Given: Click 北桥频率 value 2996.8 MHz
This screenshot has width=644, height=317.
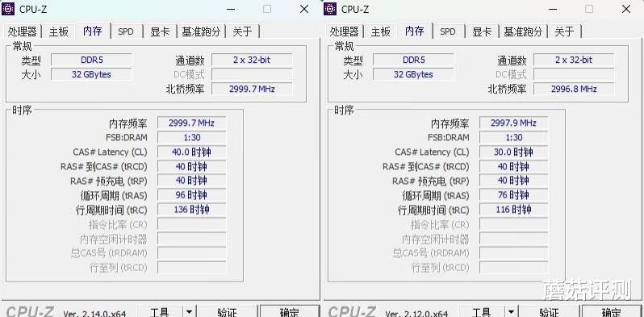Looking at the screenshot, I should pyautogui.click(x=574, y=89).
